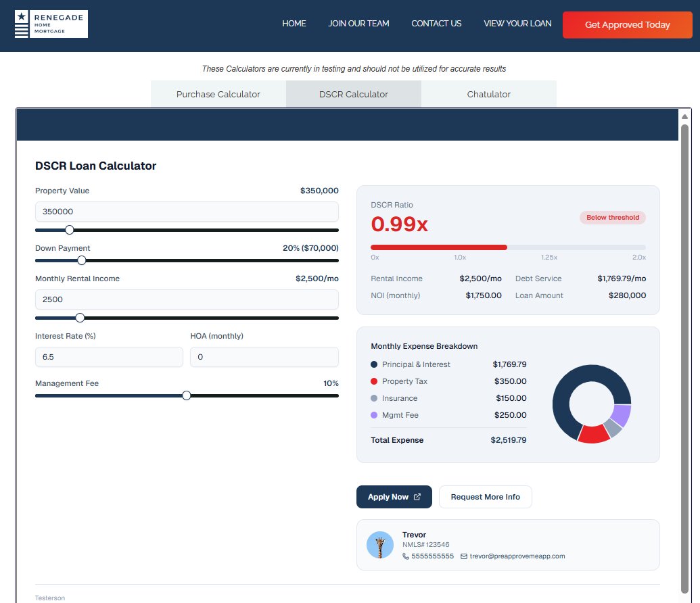This screenshot has width=700, height=603.
Task: Select the DSCR Calculator tab
Action: pos(354,94)
